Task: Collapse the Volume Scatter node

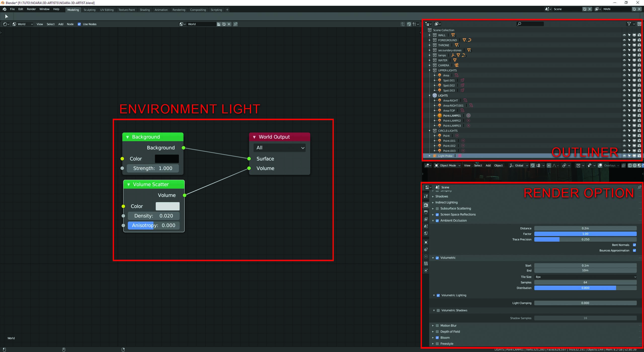Action: (x=129, y=185)
